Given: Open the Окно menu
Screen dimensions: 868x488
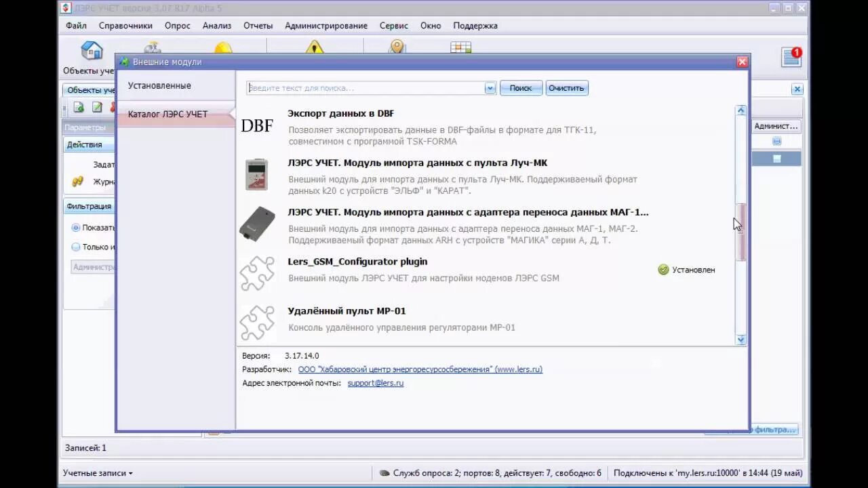Looking at the screenshot, I should [x=431, y=26].
